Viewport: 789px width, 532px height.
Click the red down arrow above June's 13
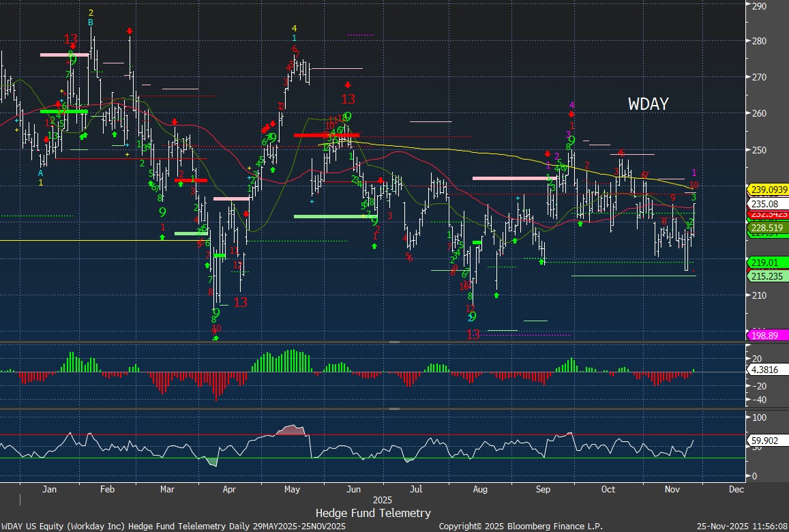tap(348, 85)
